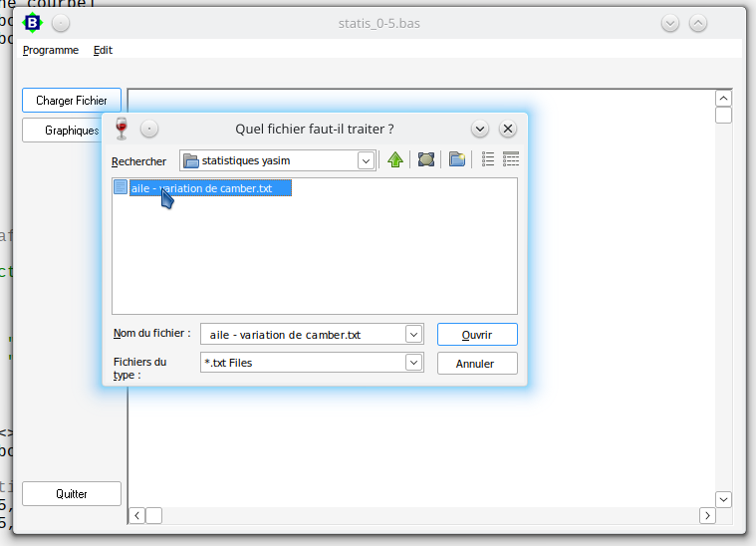756x546 pixels.
Task: Click the Nom du fichier text field
Action: point(302,335)
